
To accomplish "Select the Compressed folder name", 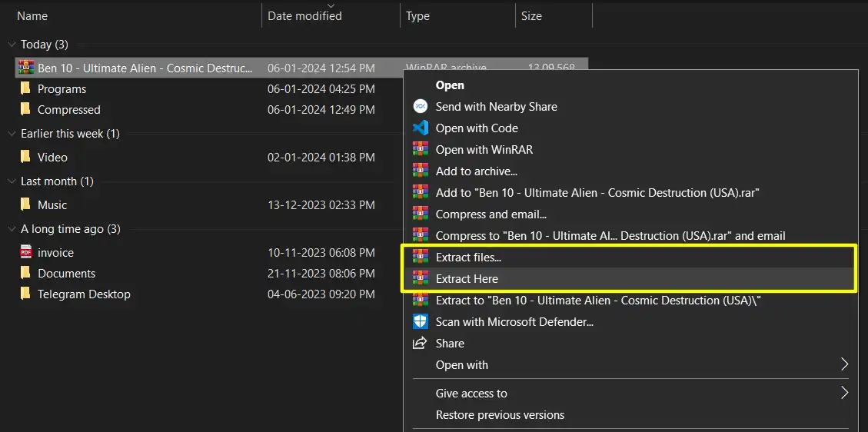I will tap(69, 109).
